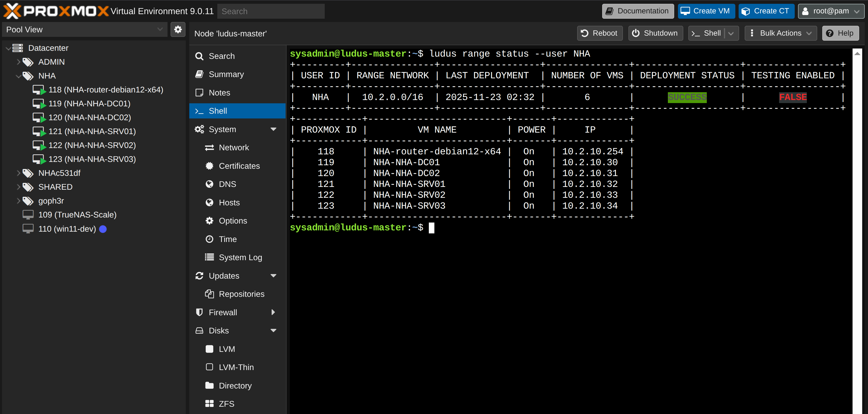Open the System Log menu item

coord(240,257)
